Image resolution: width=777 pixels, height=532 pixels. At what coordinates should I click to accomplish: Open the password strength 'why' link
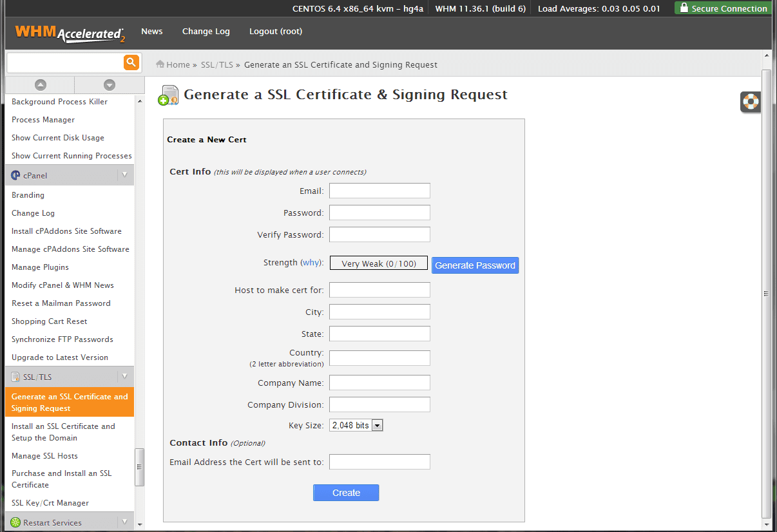311,263
